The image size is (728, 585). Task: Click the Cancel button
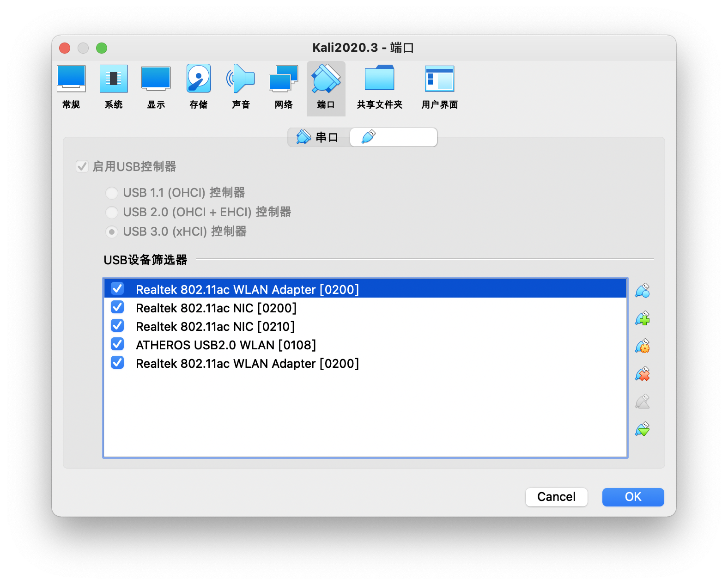556,497
